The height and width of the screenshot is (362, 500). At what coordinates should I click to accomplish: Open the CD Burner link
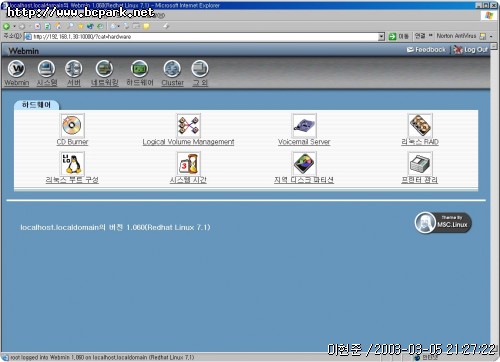pos(72,142)
